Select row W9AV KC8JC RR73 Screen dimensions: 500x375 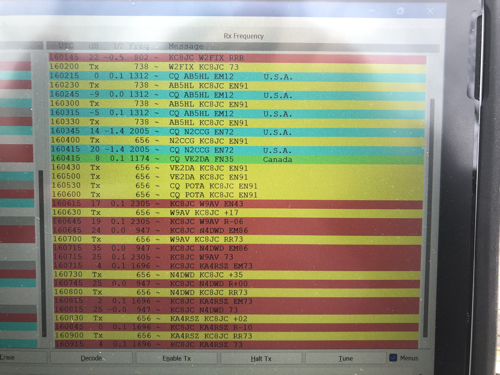[x=237, y=239]
